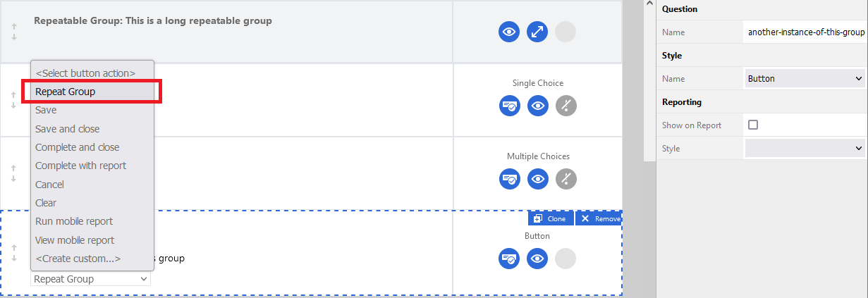Click the Question Name input field
Image resolution: width=868 pixels, height=298 pixels.
pyautogui.click(x=805, y=32)
